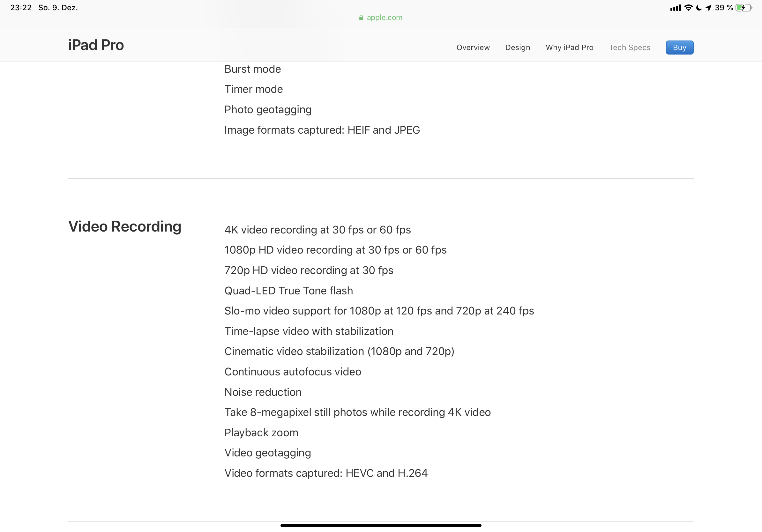The image size is (762, 532).
Task: Open the Overview tab
Action: click(473, 48)
